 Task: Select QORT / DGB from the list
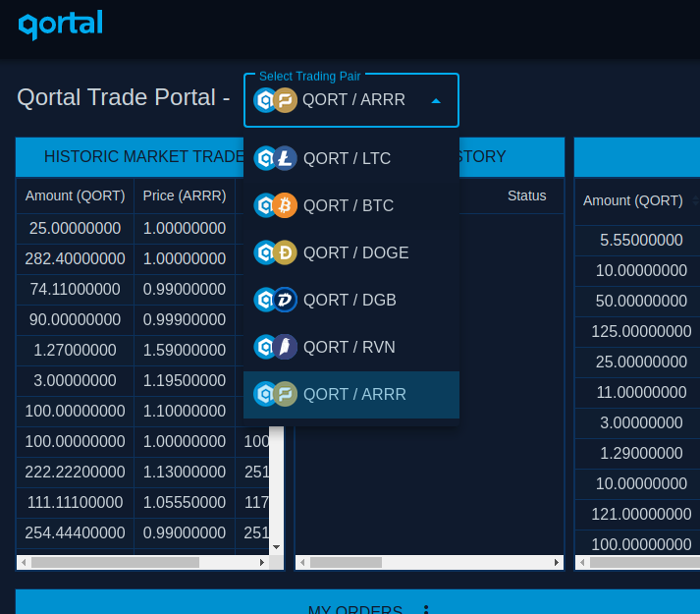click(x=351, y=300)
